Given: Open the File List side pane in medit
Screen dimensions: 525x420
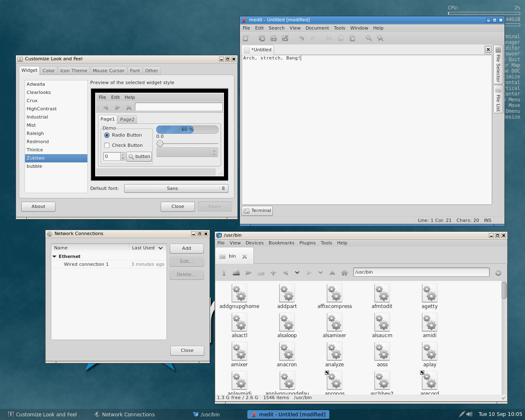Looking at the screenshot, I should click(498, 99).
